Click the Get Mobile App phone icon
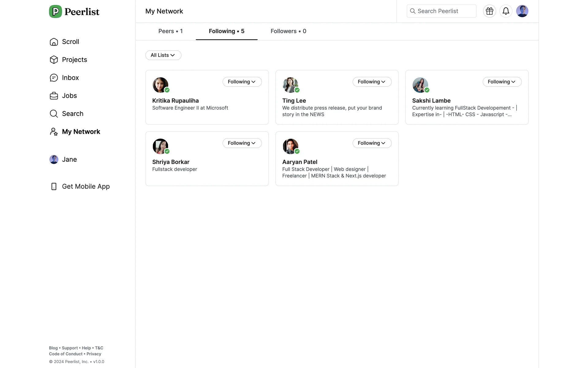The width and height of the screenshot is (588, 368). point(54,186)
